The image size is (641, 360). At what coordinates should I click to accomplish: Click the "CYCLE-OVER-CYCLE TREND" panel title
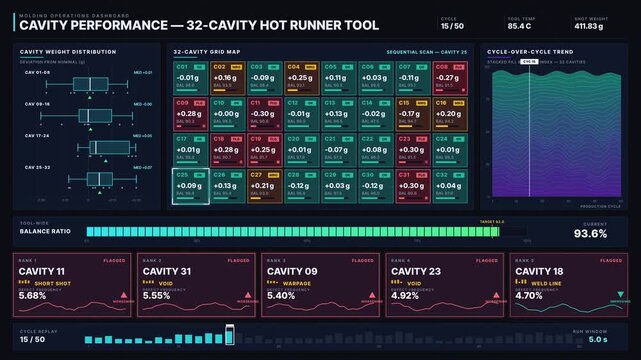(x=530, y=52)
